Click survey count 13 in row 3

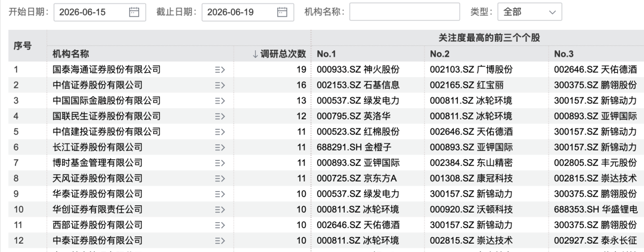(302, 101)
